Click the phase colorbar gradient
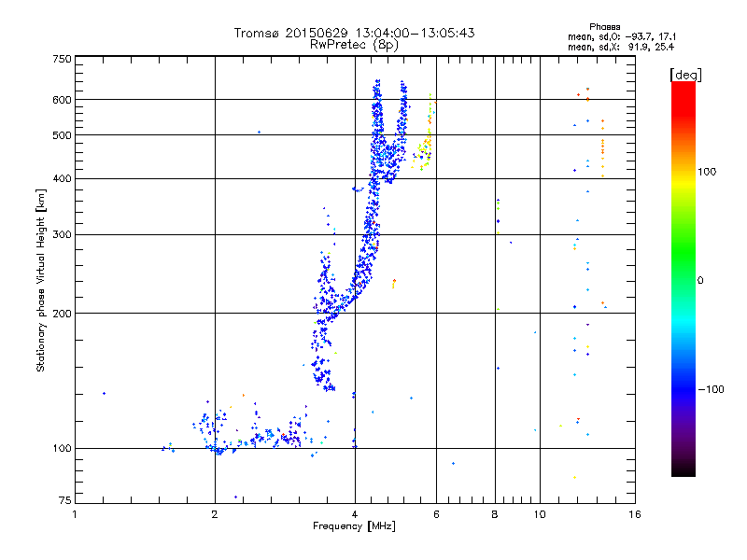 click(684, 279)
